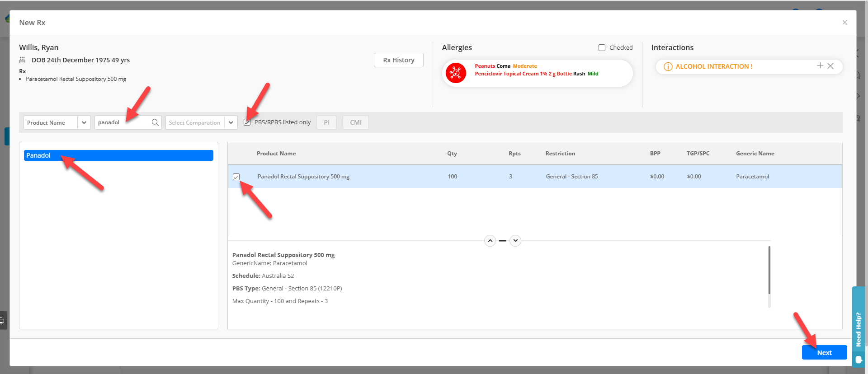Click quantity 100 cell in product row

(x=453, y=177)
